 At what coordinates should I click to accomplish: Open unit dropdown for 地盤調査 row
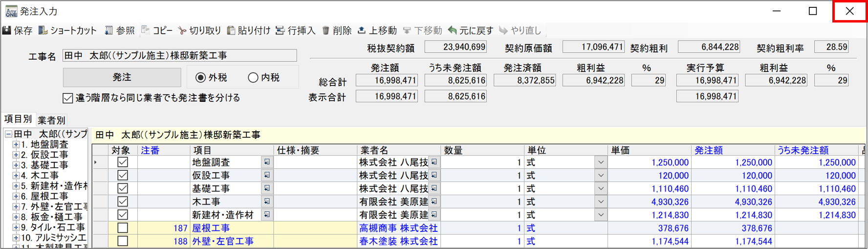(x=601, y=162)
